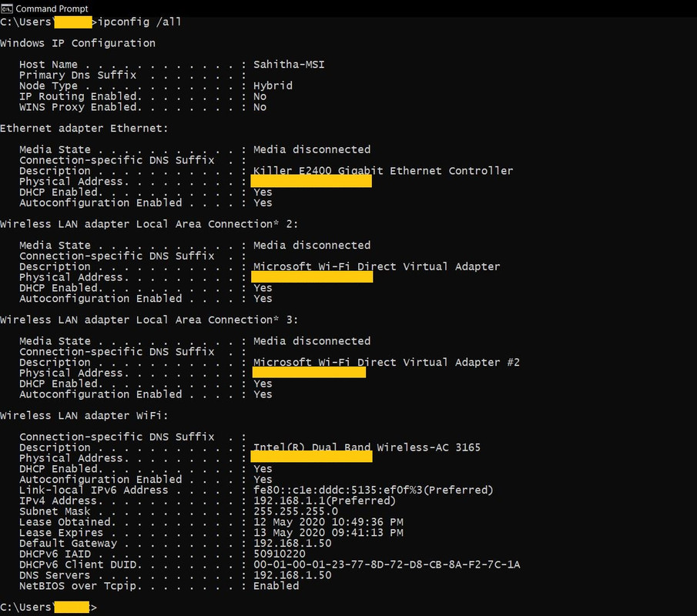This screenshot has height=616, width=697.
Task: Click the Lease Obtained date value
Action: (329, 522)
